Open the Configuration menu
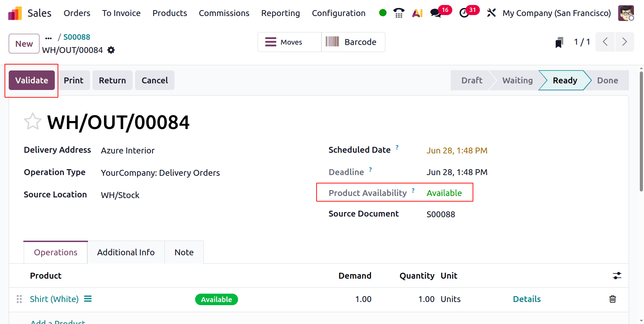Image resolution: width=644 pixels, height=324 pixels. point(339,13)
